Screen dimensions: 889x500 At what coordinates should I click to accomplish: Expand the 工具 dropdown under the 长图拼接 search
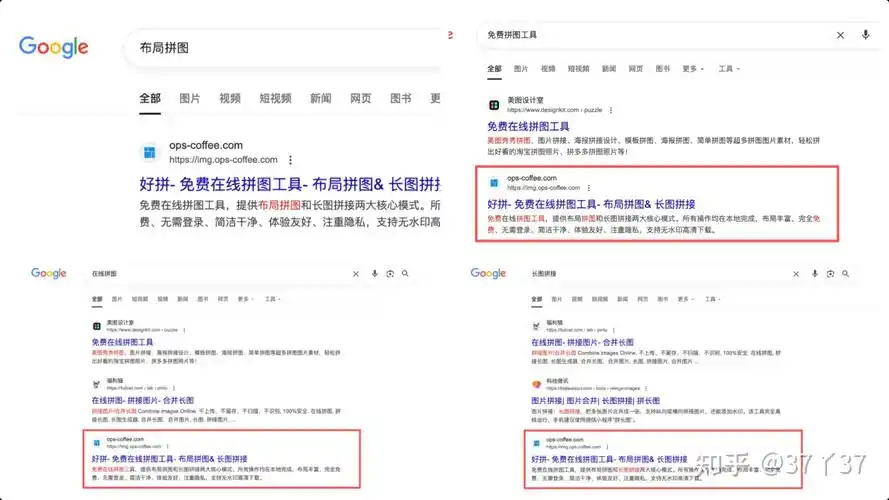point(713,299)
